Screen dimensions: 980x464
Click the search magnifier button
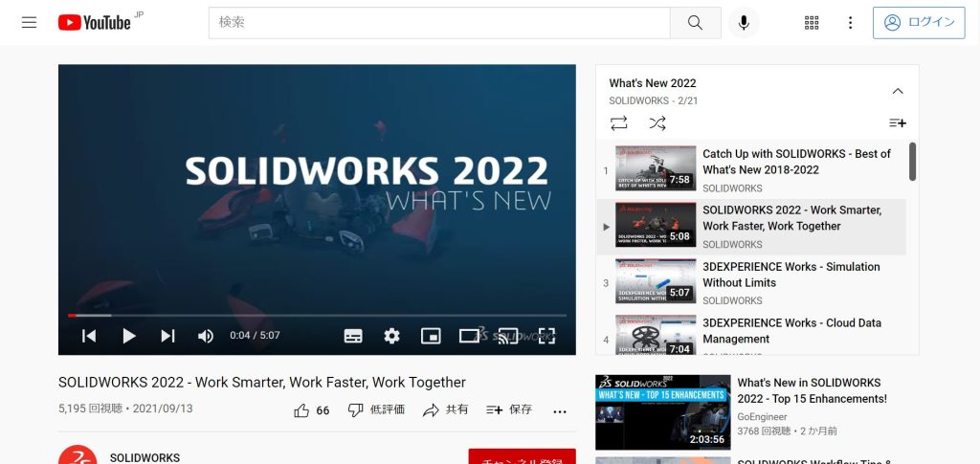pyautogui.click(x=695, y=22)
